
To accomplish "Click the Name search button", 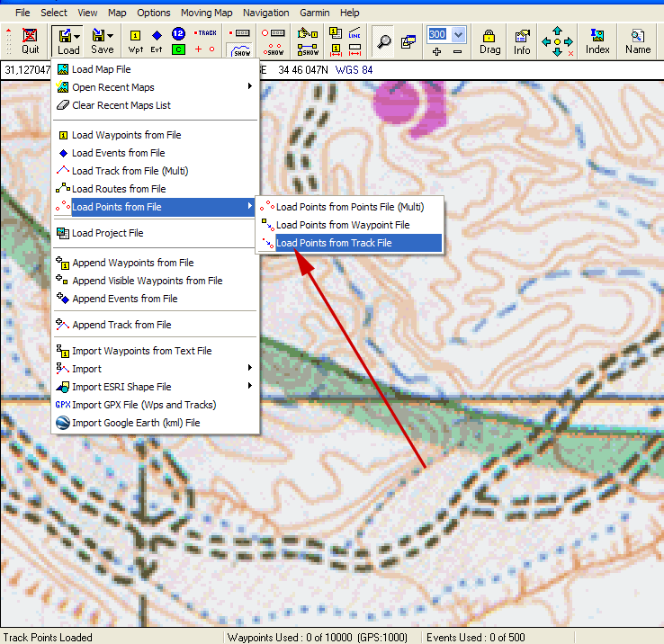I will (638, 41).
